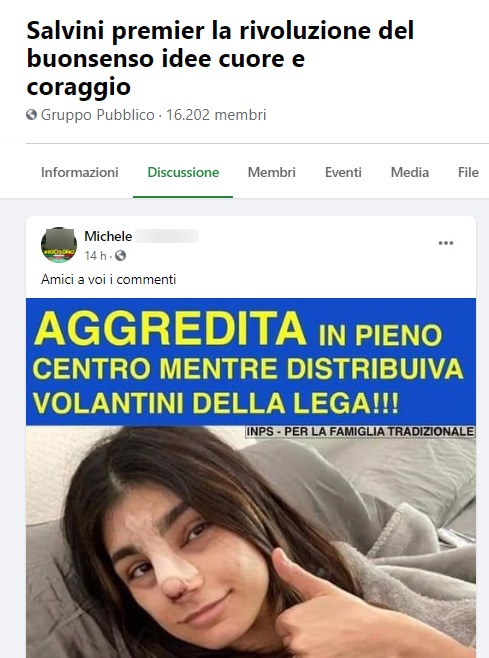
Task: Click the Gruppo Pubblico label
Action: 97,115
